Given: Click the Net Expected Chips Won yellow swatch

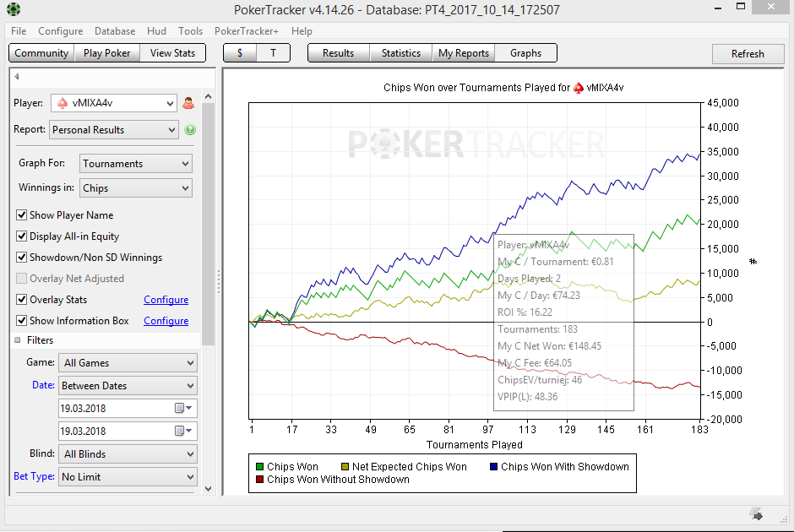Looking at the screenshot, I should click(x=345, y=467).
